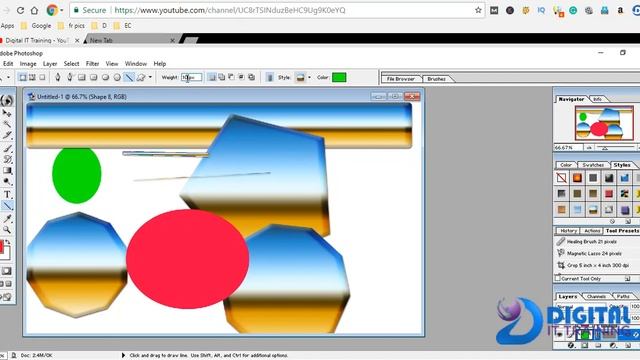Open the Window menu
The width and height of the screenshot is (640, 360).
[136, 64]
